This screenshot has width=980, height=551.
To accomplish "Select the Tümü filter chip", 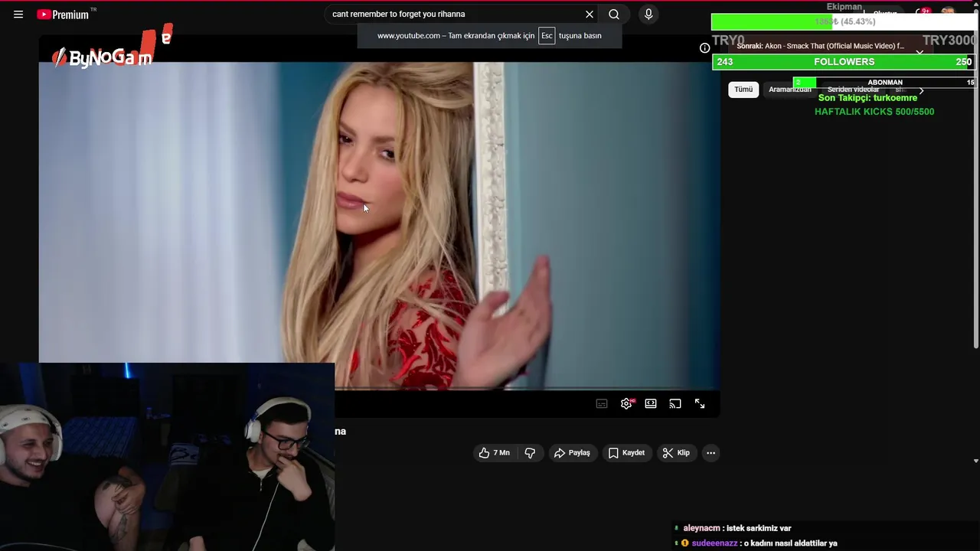I will tap(743, 90).
